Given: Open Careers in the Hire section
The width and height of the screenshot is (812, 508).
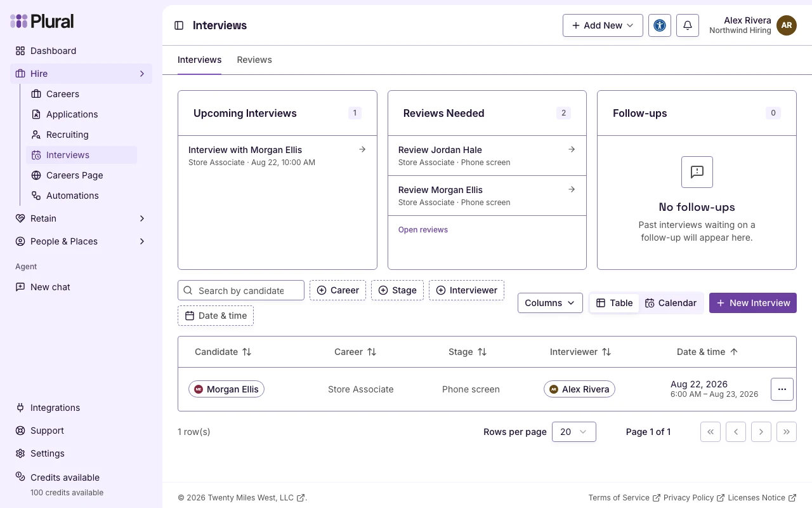Looking at the screenshot, I should [81, 94].
